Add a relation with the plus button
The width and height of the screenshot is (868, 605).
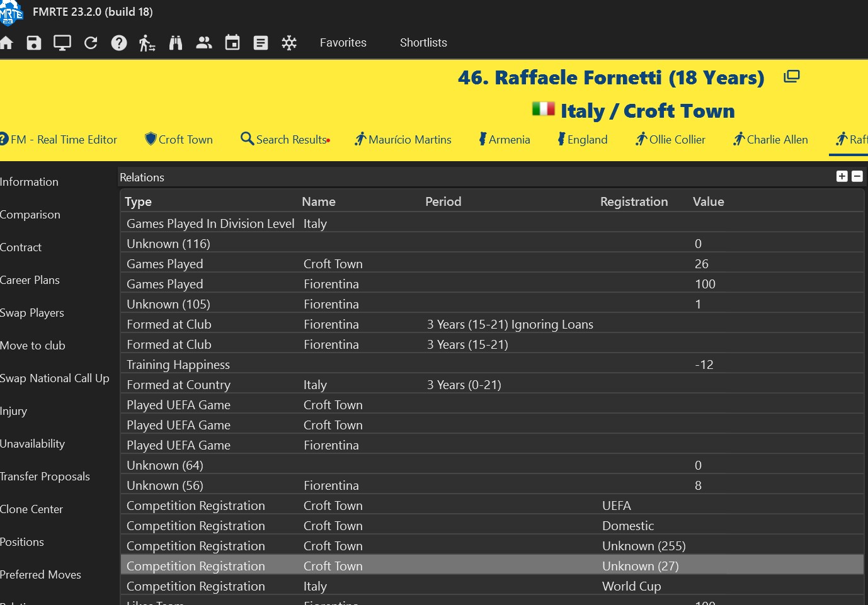pos(842,177)
